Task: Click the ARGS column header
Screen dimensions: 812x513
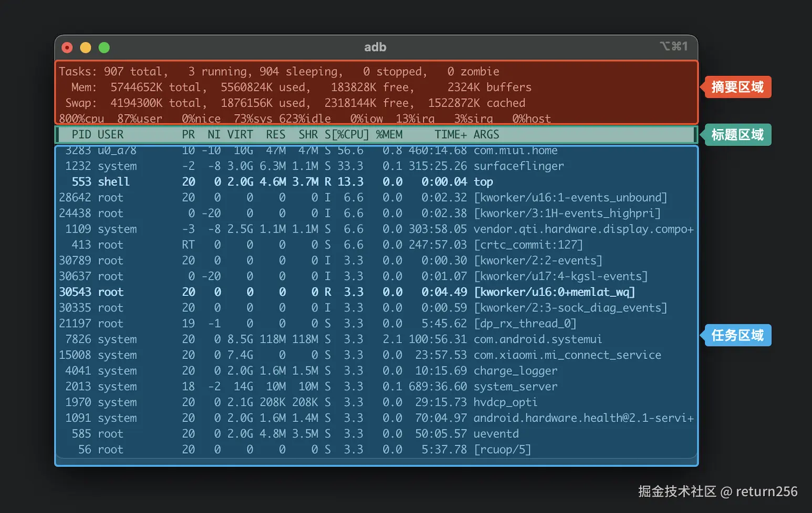Action: point(486,135)
